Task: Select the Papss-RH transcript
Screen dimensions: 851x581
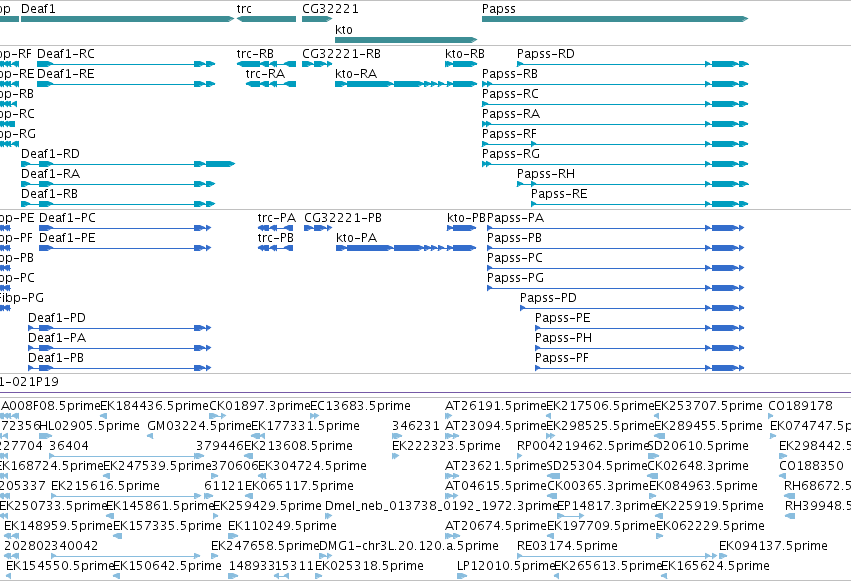Action: pyautogui.click(x=633, y=184)
